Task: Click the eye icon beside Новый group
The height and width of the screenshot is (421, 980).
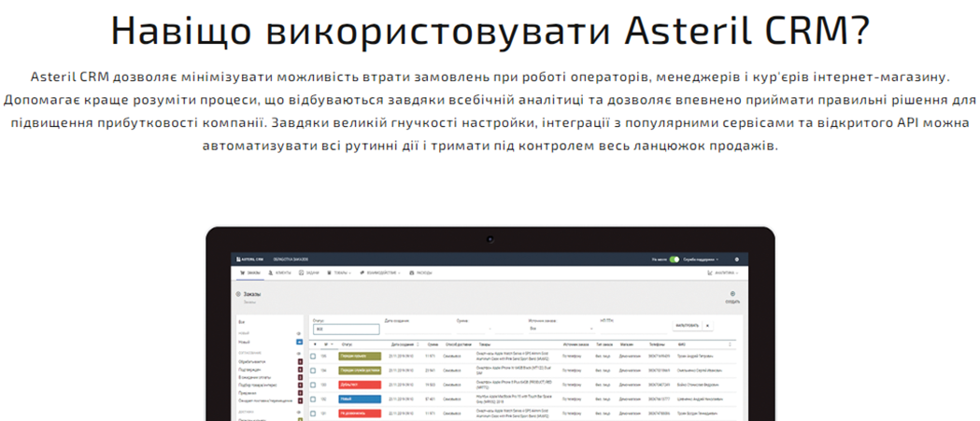Action: tap(299, 333)
